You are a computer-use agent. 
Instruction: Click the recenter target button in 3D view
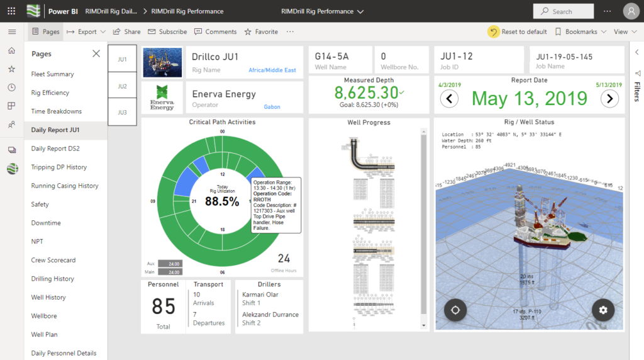coord(455,310)
